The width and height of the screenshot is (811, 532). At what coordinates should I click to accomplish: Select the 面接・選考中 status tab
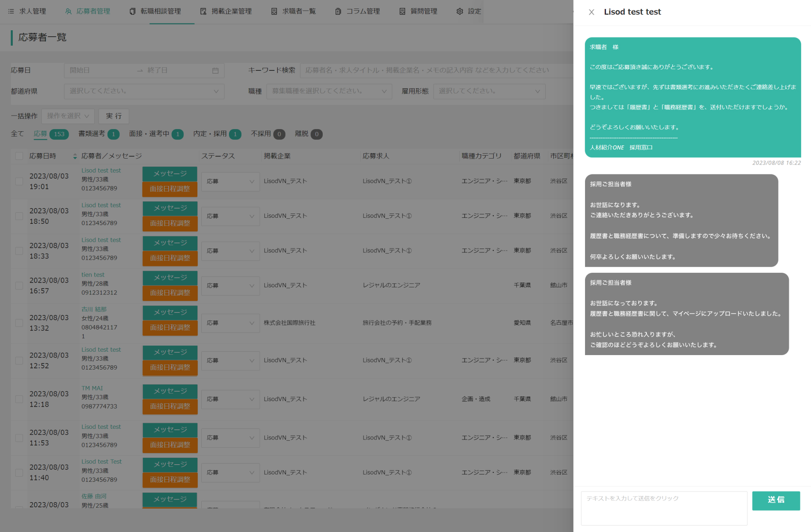tap(156, 134)
